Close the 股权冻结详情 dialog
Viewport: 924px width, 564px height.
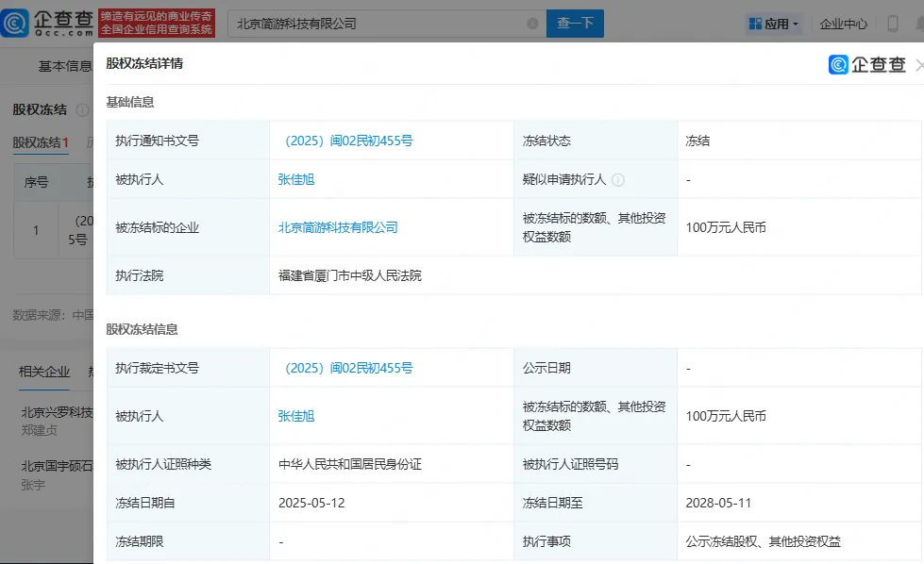tap(918, 65)
